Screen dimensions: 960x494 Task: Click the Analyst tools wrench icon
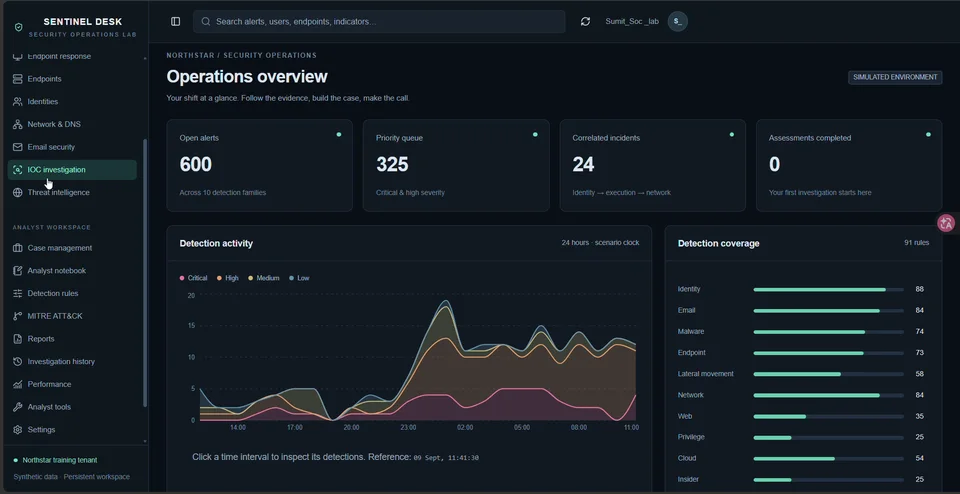coord(17,406)
